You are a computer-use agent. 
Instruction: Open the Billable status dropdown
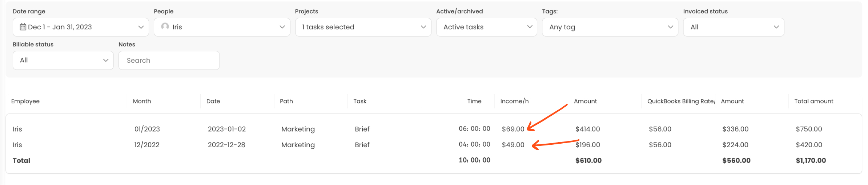[63, 60]
